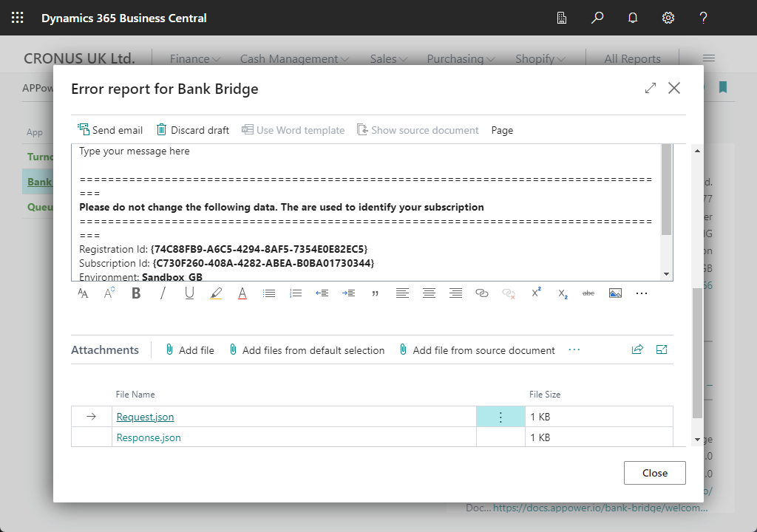Pick the text highlight color
The image size is (757, 532).
pos(216,293)
